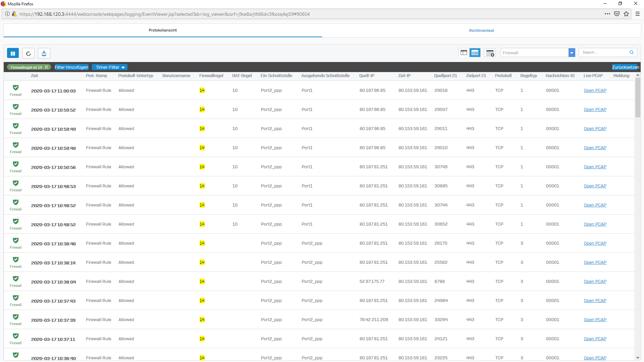Click source port 30749
Screen dimensions: 644x362
click(441, 167)
